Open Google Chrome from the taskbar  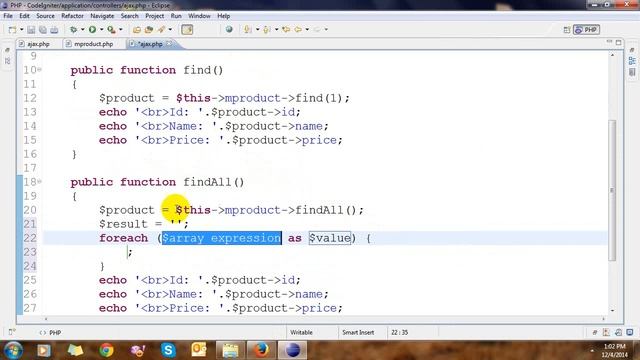tap(106, 350)
